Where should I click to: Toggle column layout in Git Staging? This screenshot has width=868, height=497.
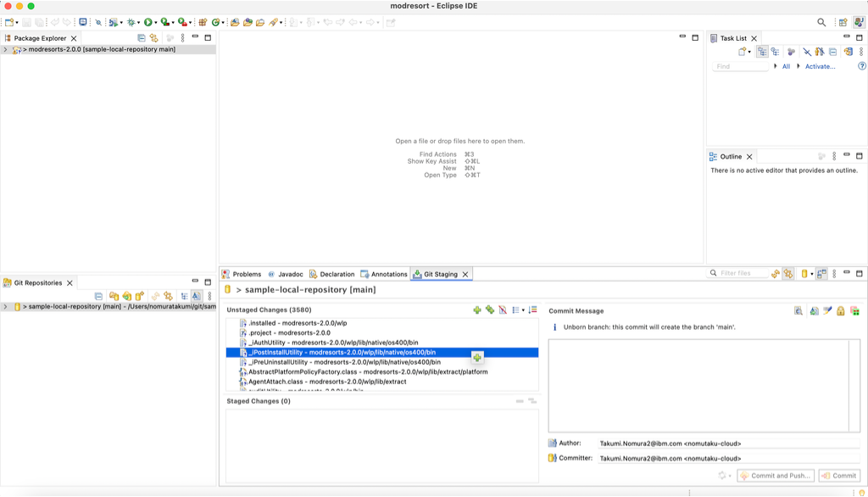tap(821, 274)
